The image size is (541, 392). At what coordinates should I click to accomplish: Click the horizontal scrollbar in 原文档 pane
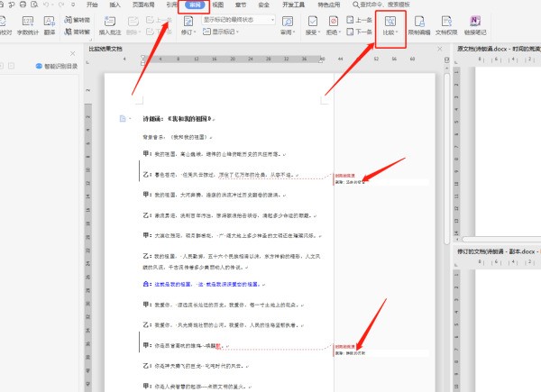501,240
